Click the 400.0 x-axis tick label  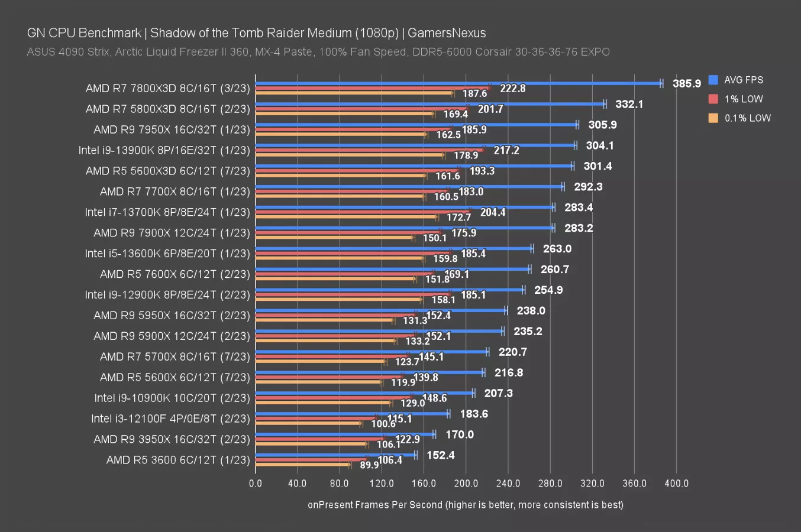click(x=676, y=483)
